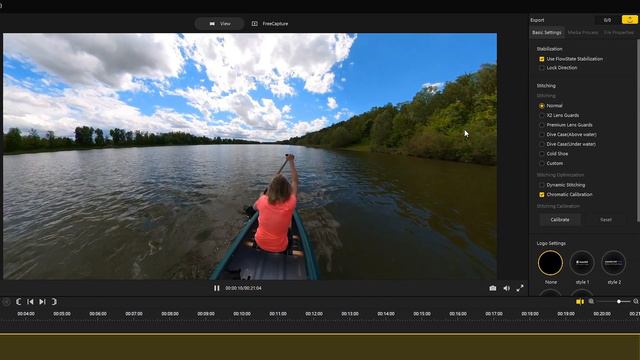
Task: Click timeline ruler at 00:20:00
Action: tap(602, 314)
